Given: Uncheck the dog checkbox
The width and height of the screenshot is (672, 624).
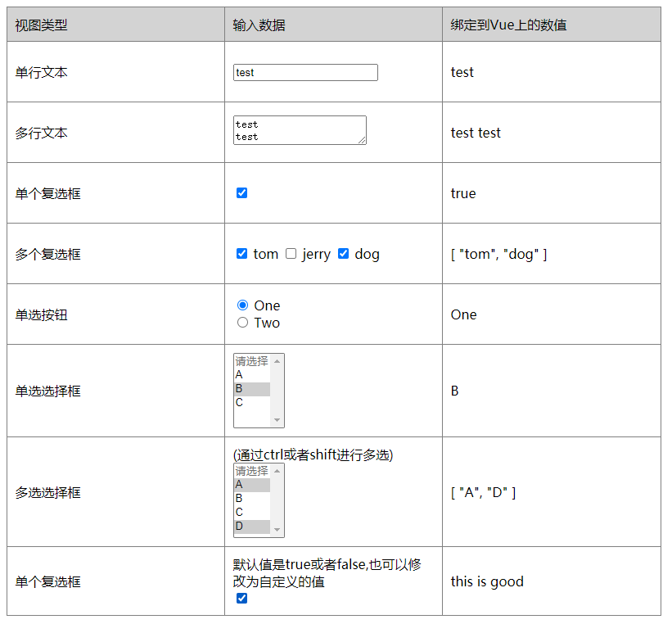Looking at the screenshot, I should point(343,254).
